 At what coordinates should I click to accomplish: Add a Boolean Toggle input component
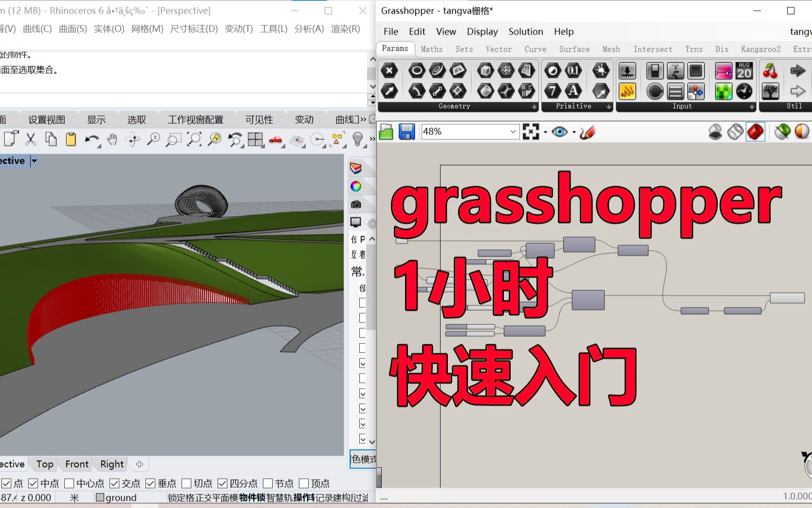coord(655,71)
